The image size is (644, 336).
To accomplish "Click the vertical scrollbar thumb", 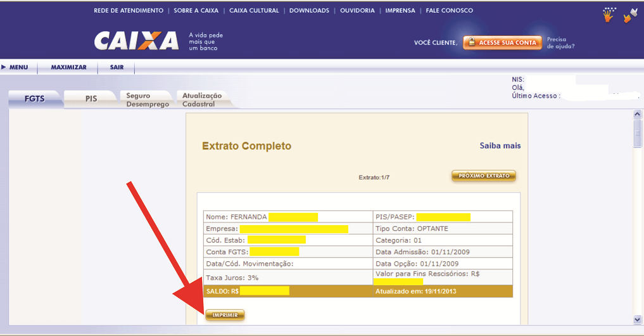I will point(637,133).
